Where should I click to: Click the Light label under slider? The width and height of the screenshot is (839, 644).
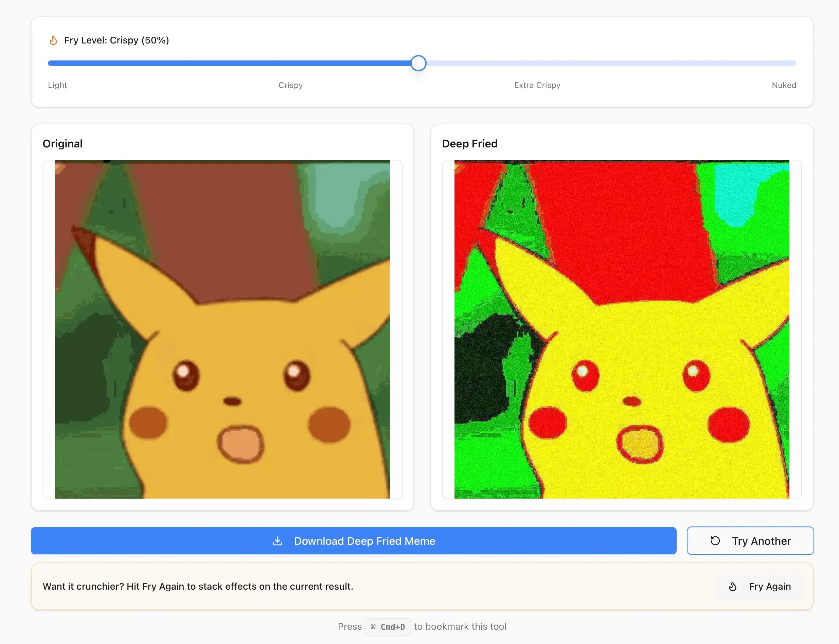point(57,85)
